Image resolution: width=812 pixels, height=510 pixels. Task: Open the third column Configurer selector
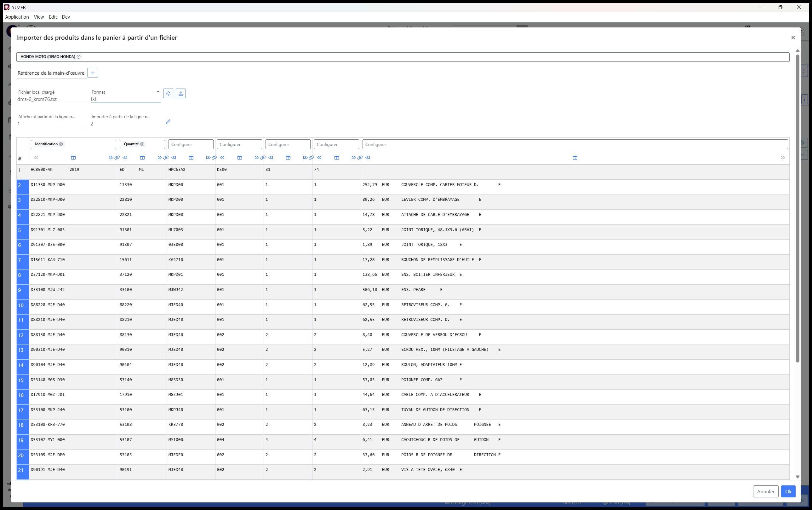(191, 144)
